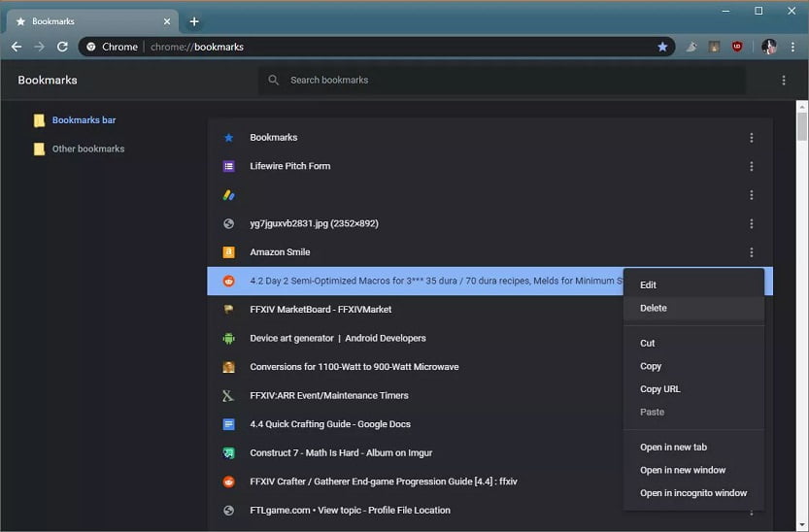Open more actions for Amazon Smile
809x532 pixels.
click(x=752, y=252)
